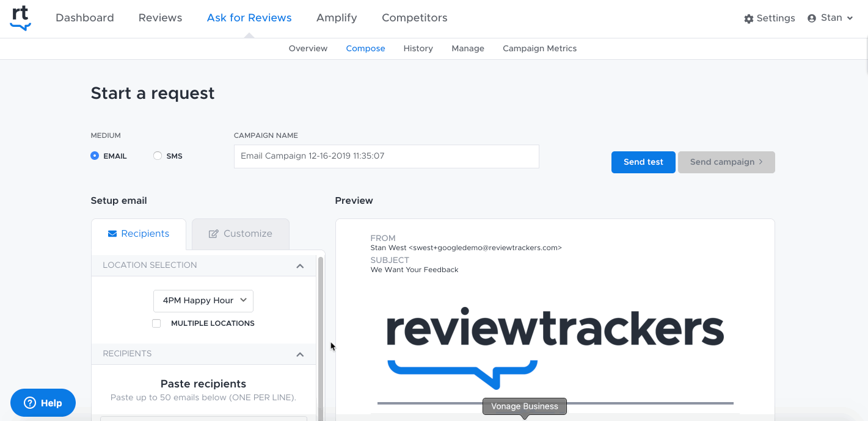Screen dimensions: 868x421
Task: Open Settings in the top bar
Action: coord(770,18)
